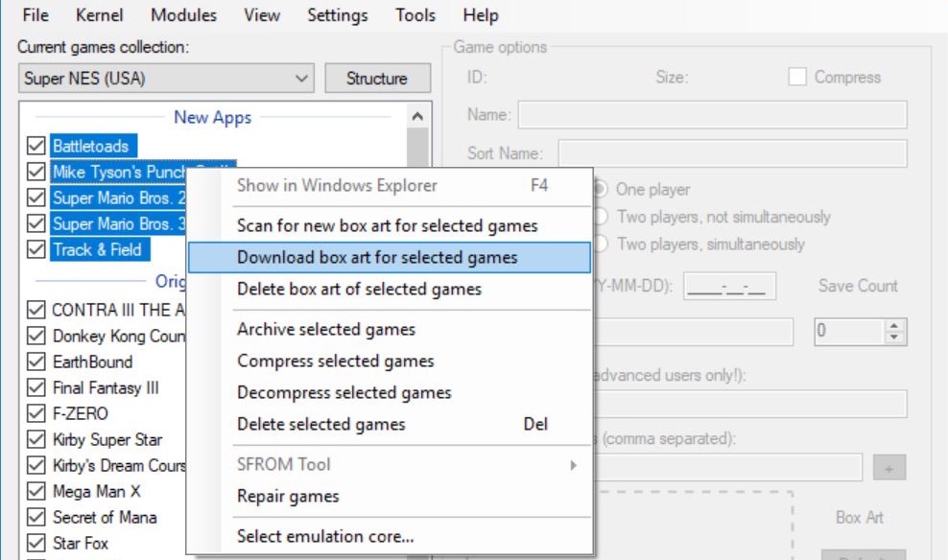This screenshot has width=948, height=560.
Task: Open the Modules menu
Action: (x=184, y=14)
